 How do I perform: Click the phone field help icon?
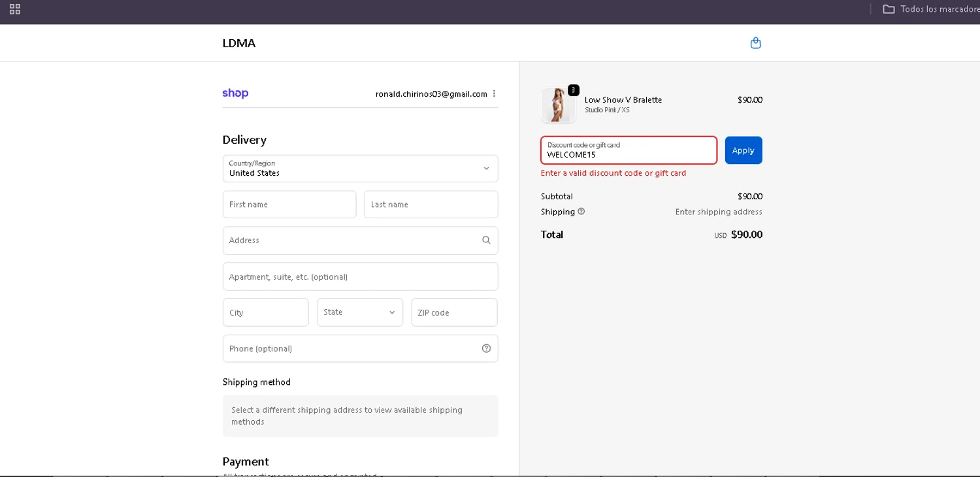pyautogui.click(x=486, y=348)
